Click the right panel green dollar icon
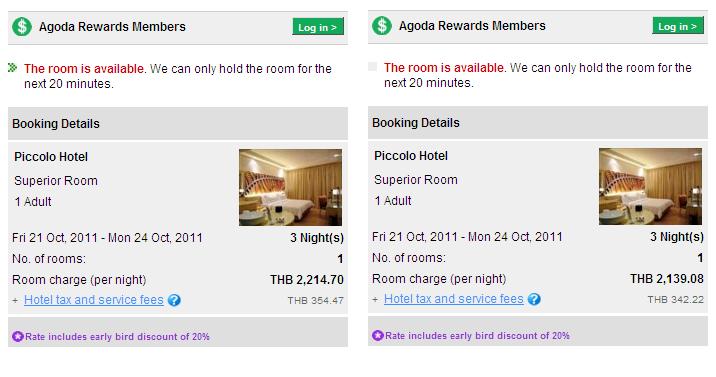716x377 pixels. (382, 26)
